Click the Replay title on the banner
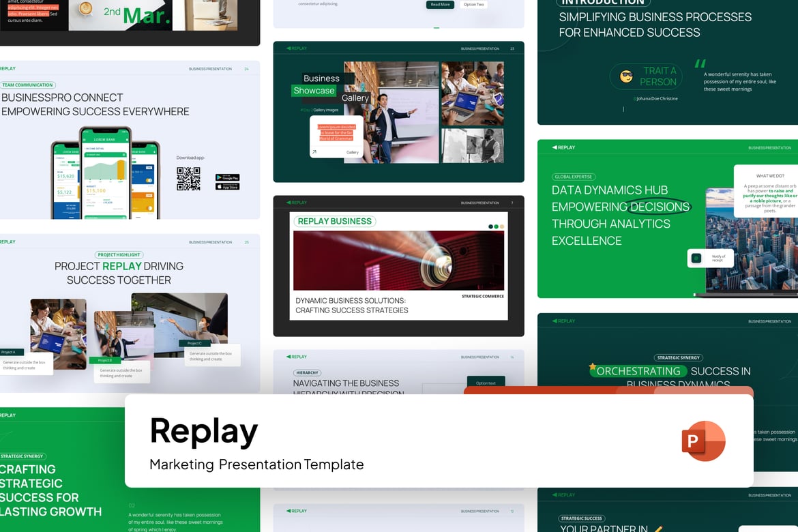This screenshot has height=532, width=798. pos(204,432)
